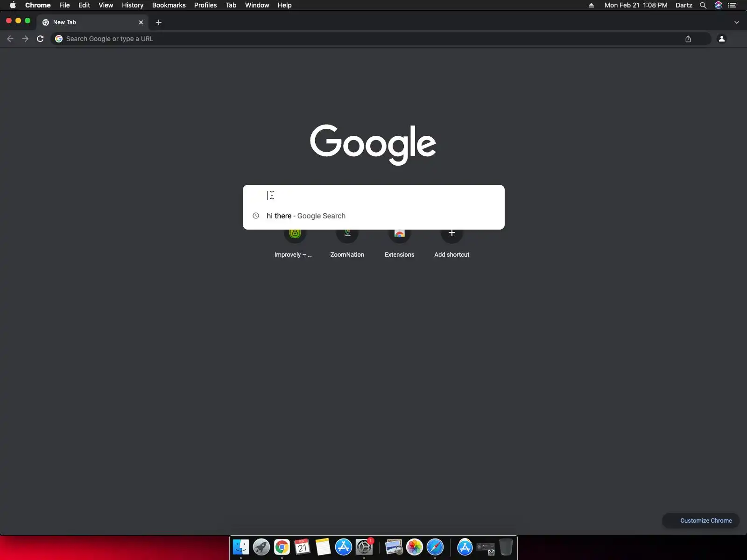
Task: Click the eject icon in the menu bar
Action: (591, 5)
